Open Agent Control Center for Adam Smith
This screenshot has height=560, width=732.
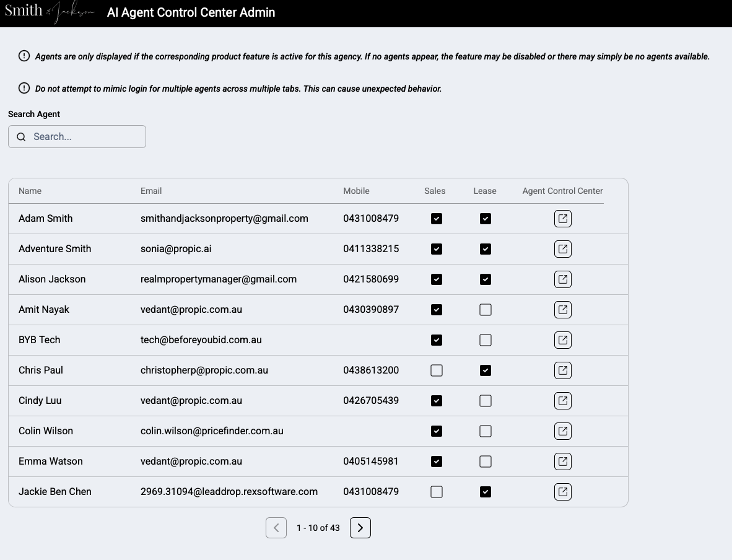[562, 218]
